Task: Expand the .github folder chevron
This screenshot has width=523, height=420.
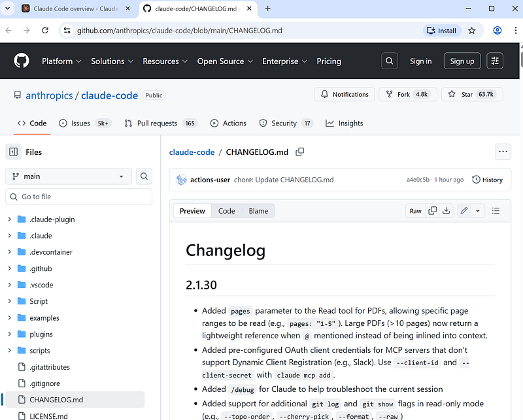Action: [x=9, y=268]
